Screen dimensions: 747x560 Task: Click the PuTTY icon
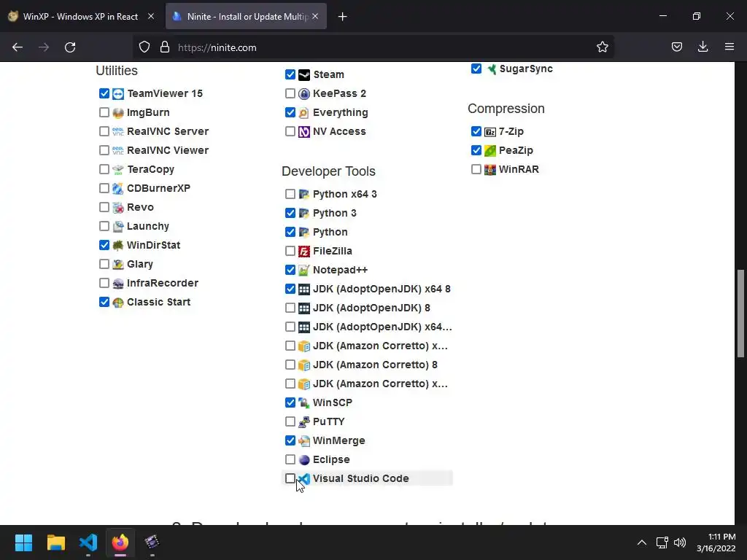pos(304,422)
